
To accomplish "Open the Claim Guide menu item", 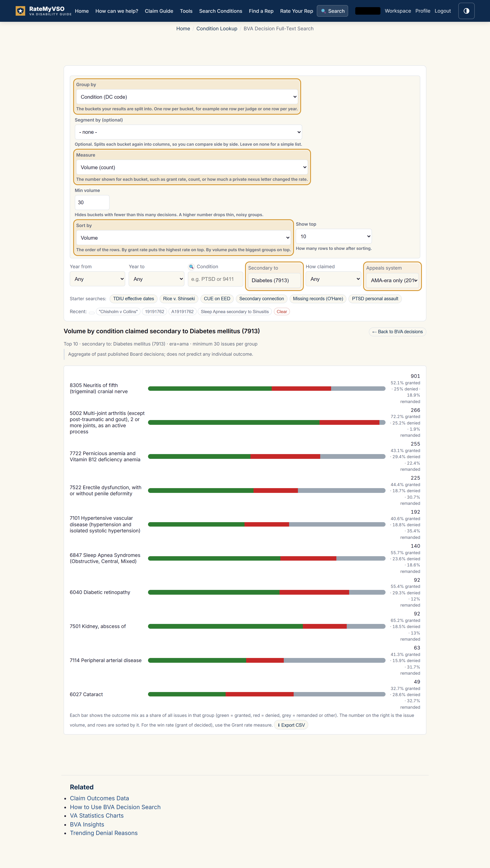I will (159, 11).
